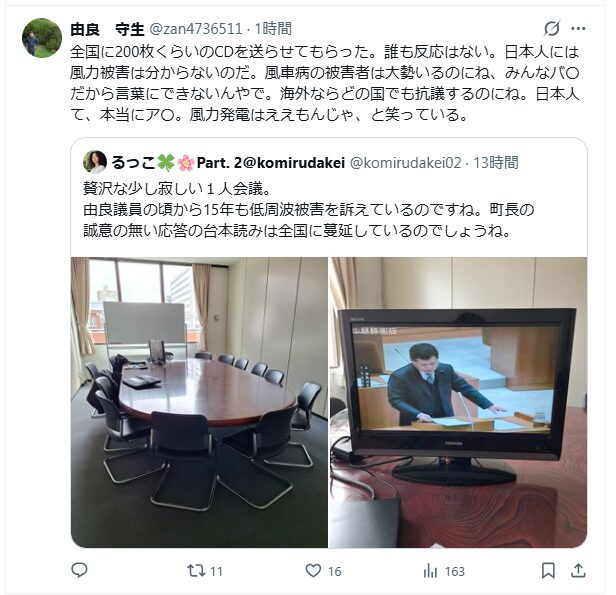Image resolution: width=616 pixels, height=595 pixels.
Task: View post analytics bar chart icon
Action: pyautogui.click(x=430, y=570)
